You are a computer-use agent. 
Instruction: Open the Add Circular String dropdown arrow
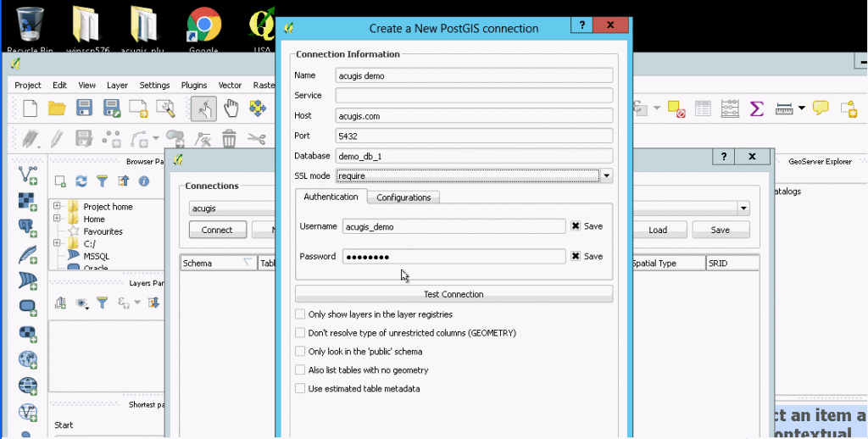point(156,138)
